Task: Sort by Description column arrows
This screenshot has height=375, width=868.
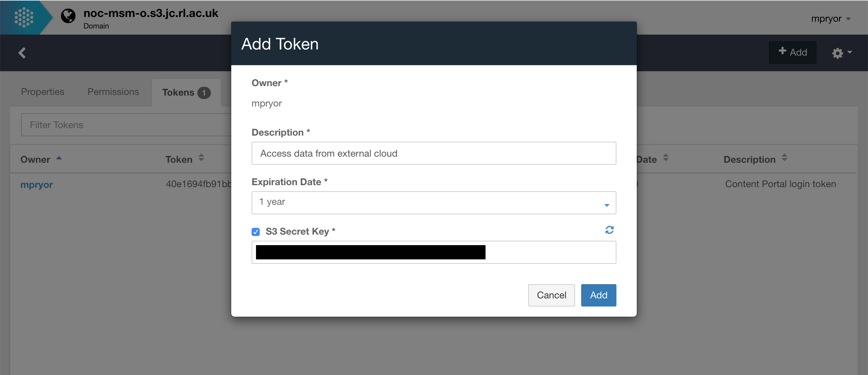Action: tap(784, 158)
